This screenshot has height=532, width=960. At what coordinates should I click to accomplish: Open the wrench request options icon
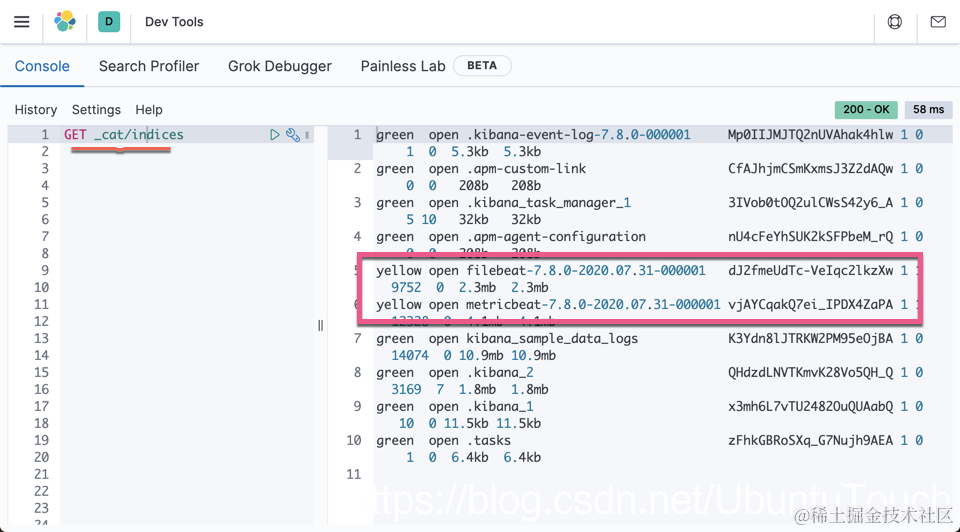293,135
